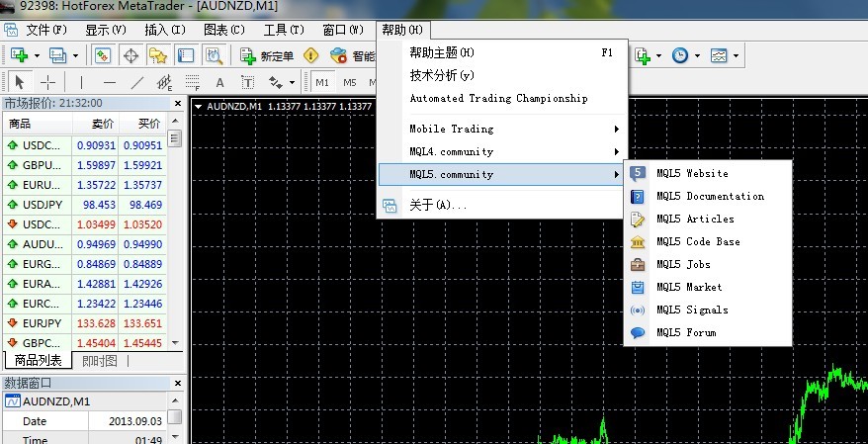Open the 显示(V) menu
This screenshot has width=868, height=444.
click(x=105, y=30)
